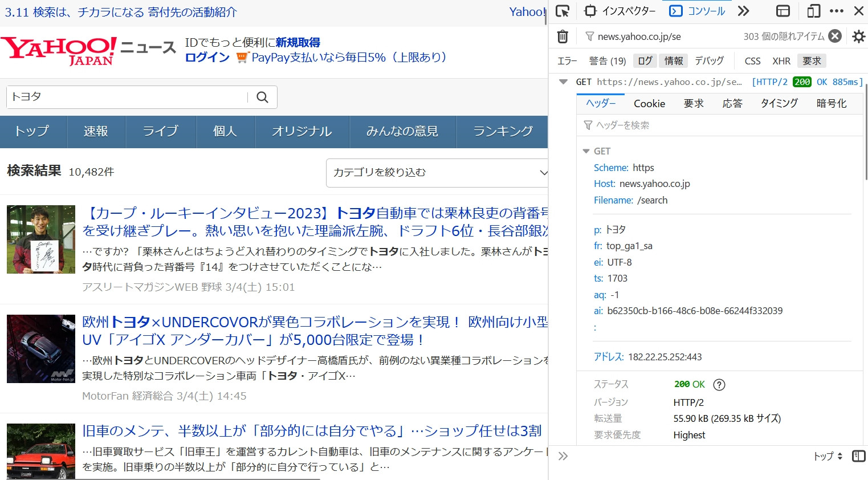868x480 pixels.
Task: Select the Cookie request tab
Action: pos(649,103)
